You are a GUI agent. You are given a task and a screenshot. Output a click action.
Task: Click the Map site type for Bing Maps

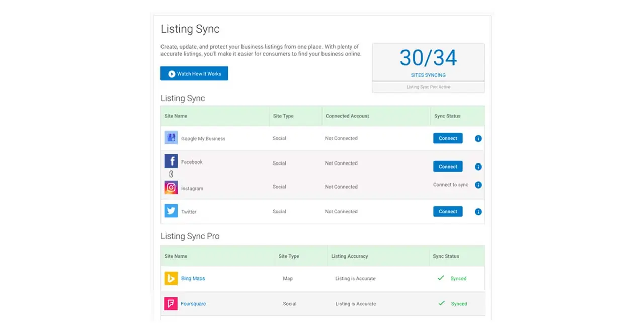(288, 278)
